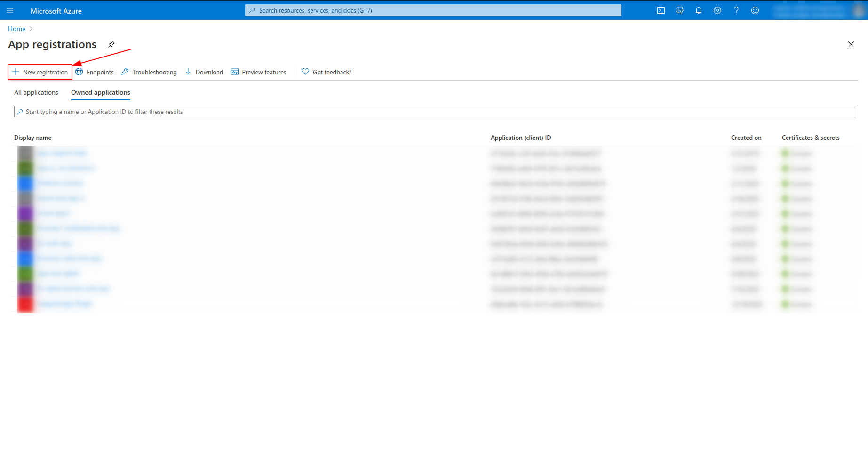
Task: Open Preview features
Action: click(259, 72)
